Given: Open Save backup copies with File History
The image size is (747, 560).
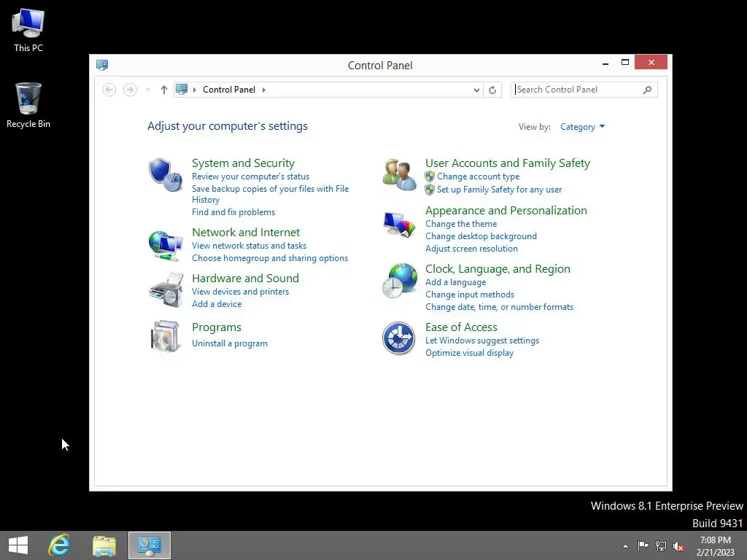Looking at the screenshot, I should tap(270, 194).
